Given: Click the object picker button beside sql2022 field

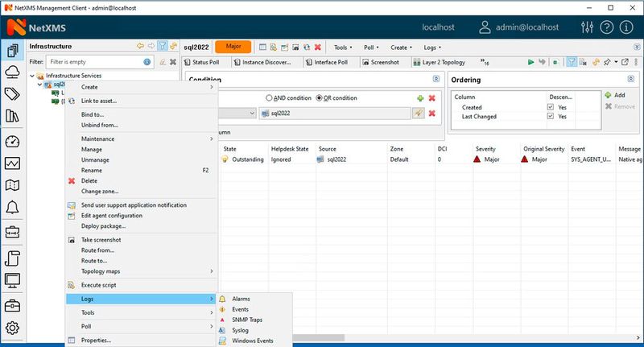Looking at the screenshot, I should point(418,114).
